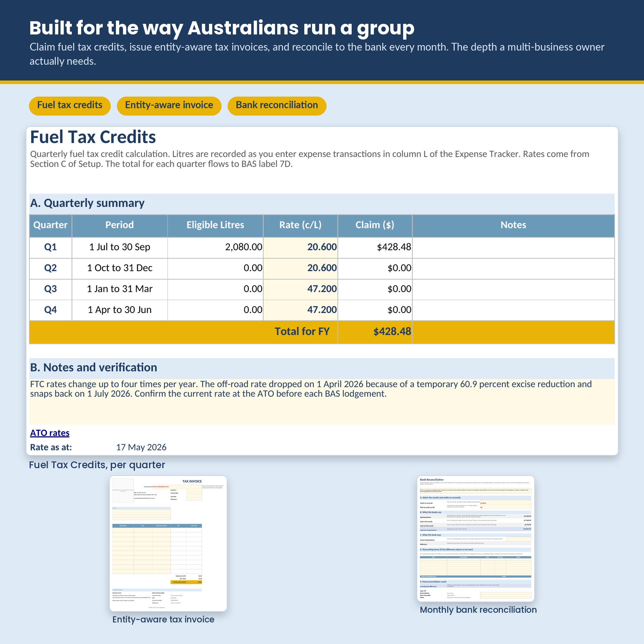Click the Q2 rate cell 20.600
Image resolution: width=644 pixels, height=644 pixels.
click(300, 268)
